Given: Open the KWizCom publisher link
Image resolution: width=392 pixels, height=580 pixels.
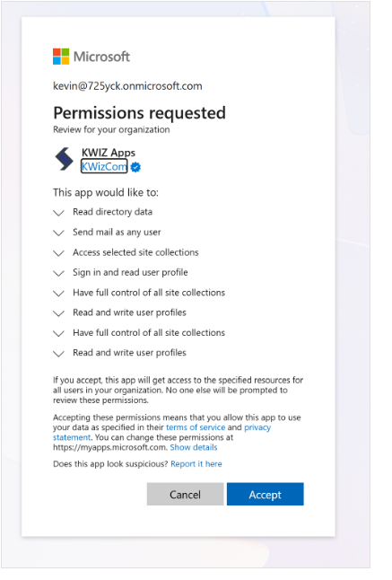Looking at the screenshot, I should tap(104, 166).
